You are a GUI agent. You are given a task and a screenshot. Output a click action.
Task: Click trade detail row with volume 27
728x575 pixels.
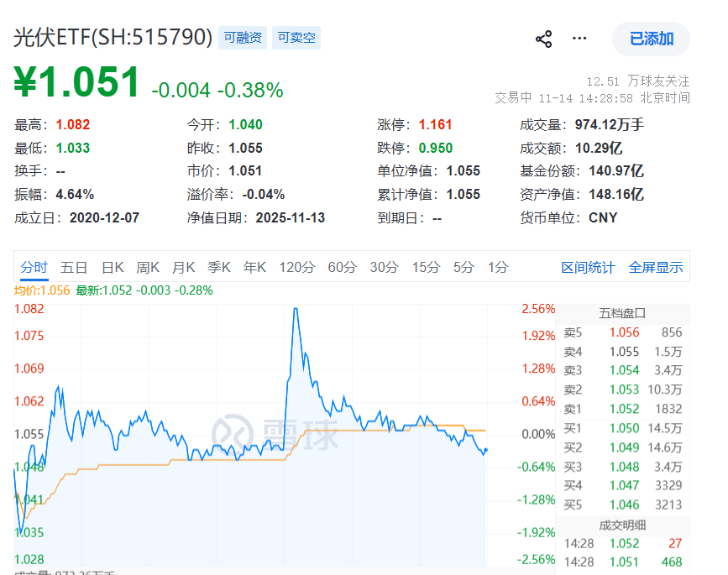click(x=622, y=543)
